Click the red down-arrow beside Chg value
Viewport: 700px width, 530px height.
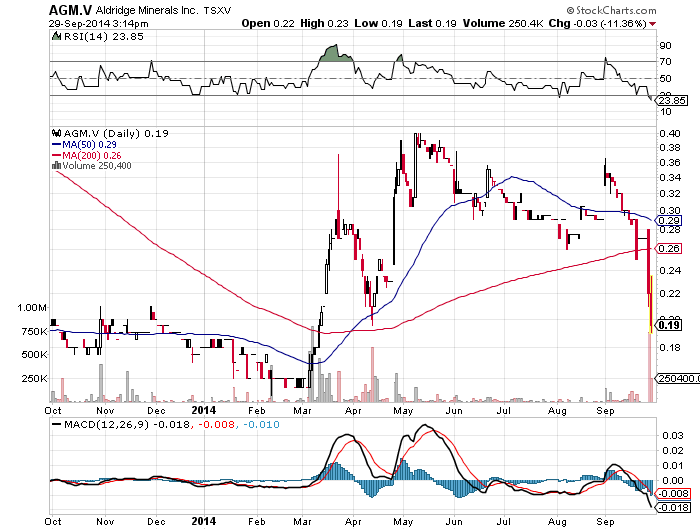tap(653, 24)
